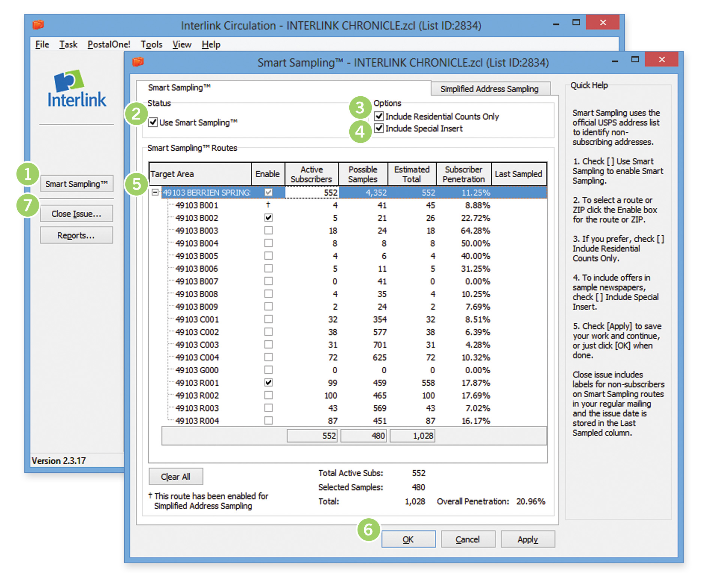The height and width of the screenshot is (588, 714).
Task: Click the Smart Sampling™ sidebar button
Action: [76, 184]
